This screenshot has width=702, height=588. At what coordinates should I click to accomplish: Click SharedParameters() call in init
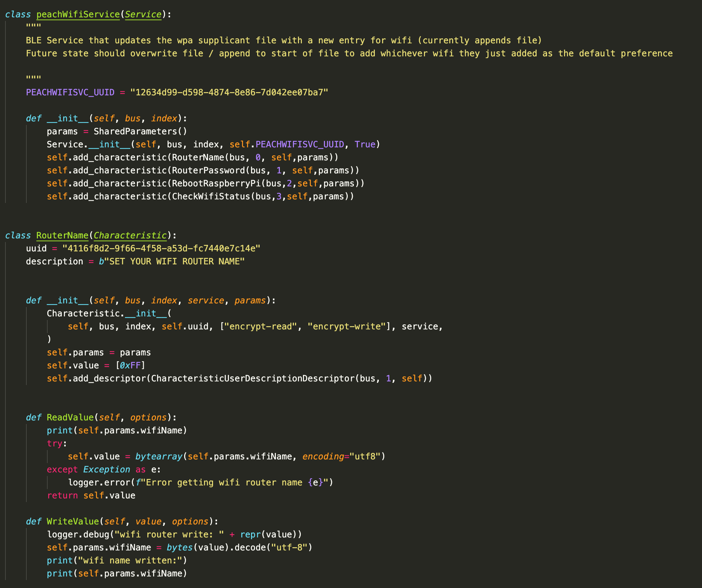coord(140,131)
